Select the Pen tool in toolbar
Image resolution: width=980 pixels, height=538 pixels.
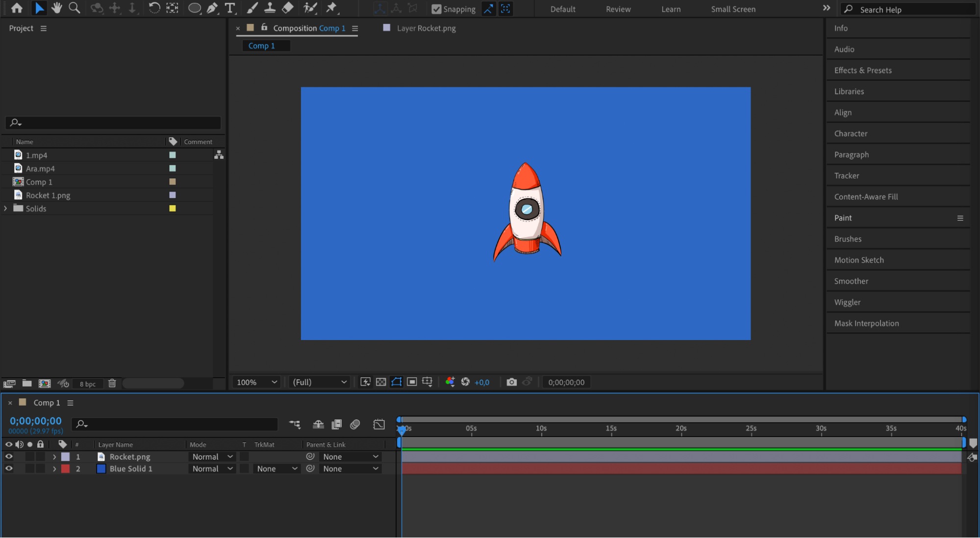point(212,8)
